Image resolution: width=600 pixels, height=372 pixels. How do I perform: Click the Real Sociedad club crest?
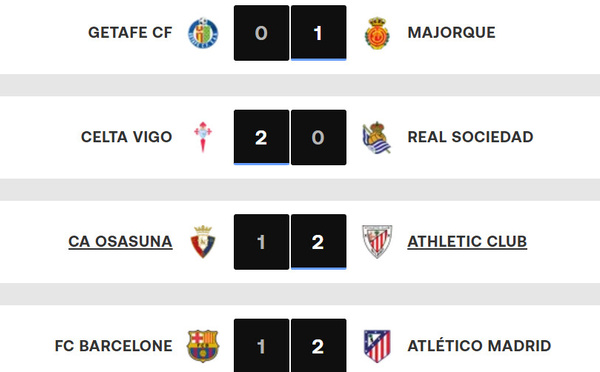coord(377,138)
